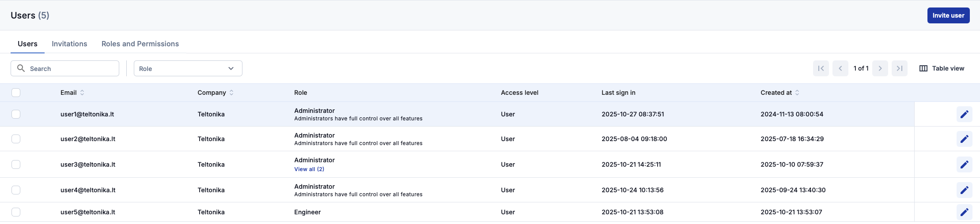Switch to the Invitations tab
The width and height of the screenshot is (980, 224).
tap(69, 44)
